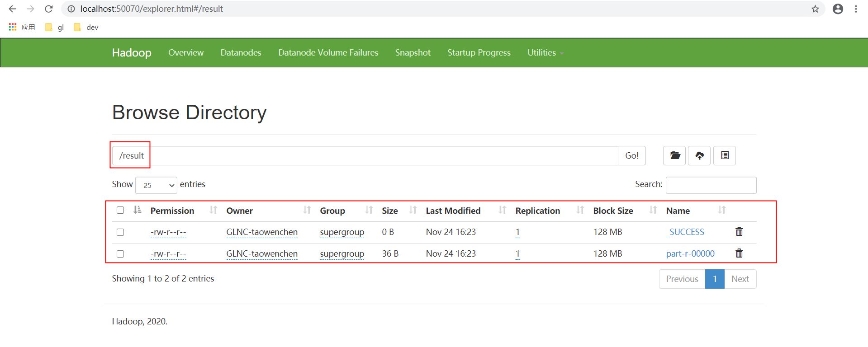The width and height of the screenshot is (868, 347).
Task: Open the Show entries count dropdown
Action: tap(156, 185)
